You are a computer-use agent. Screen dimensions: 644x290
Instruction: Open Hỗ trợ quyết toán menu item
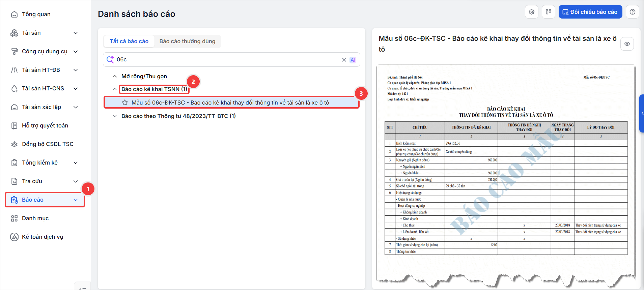pos(45,125)
